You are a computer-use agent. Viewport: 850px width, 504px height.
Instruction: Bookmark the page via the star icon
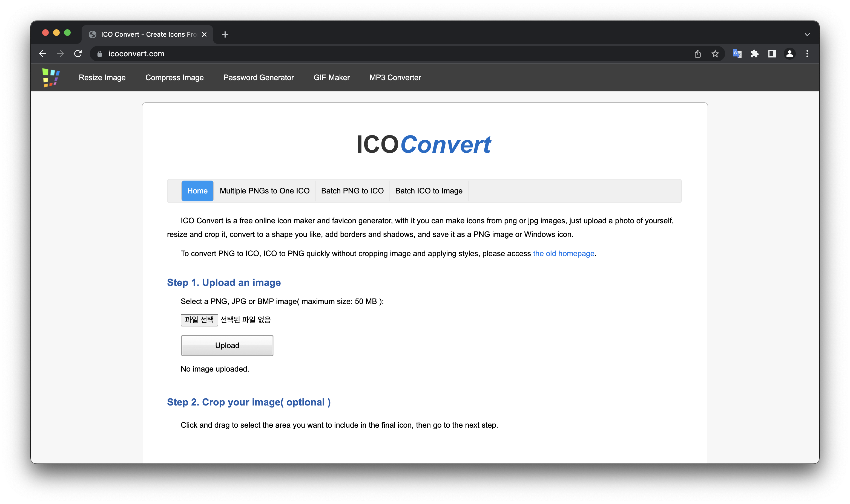(x=716, y=53)
